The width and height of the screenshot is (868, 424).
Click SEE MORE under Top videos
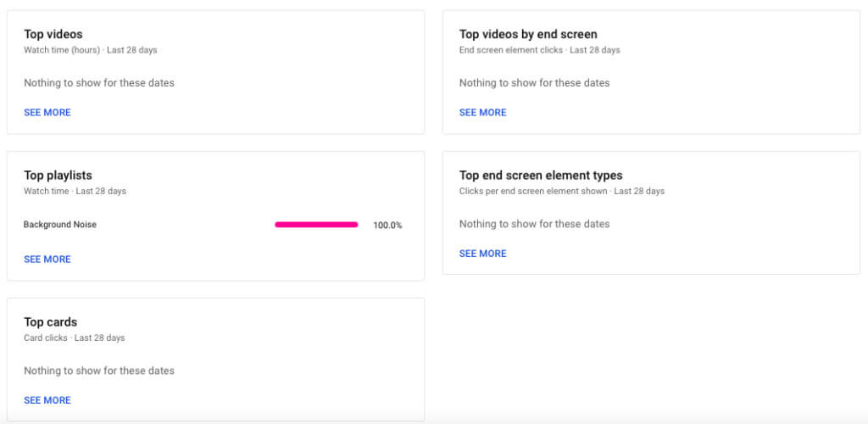pos(47,113)
